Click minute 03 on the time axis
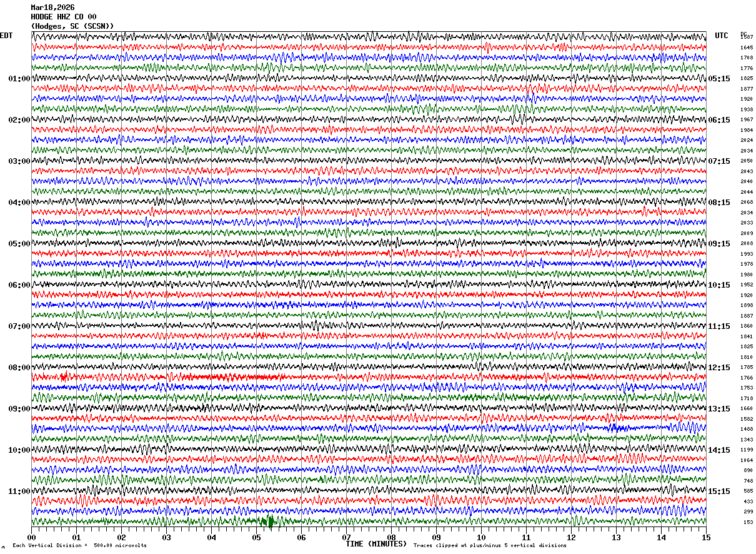 (166, 537)
